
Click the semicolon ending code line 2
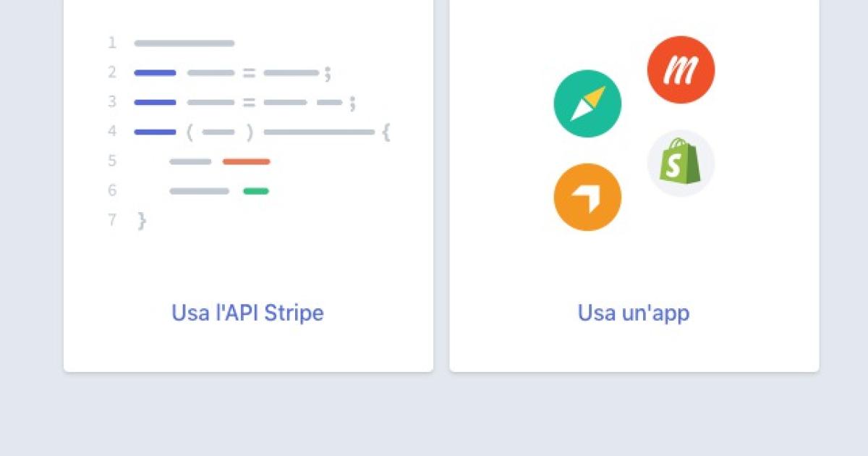[x=328, y=73]
